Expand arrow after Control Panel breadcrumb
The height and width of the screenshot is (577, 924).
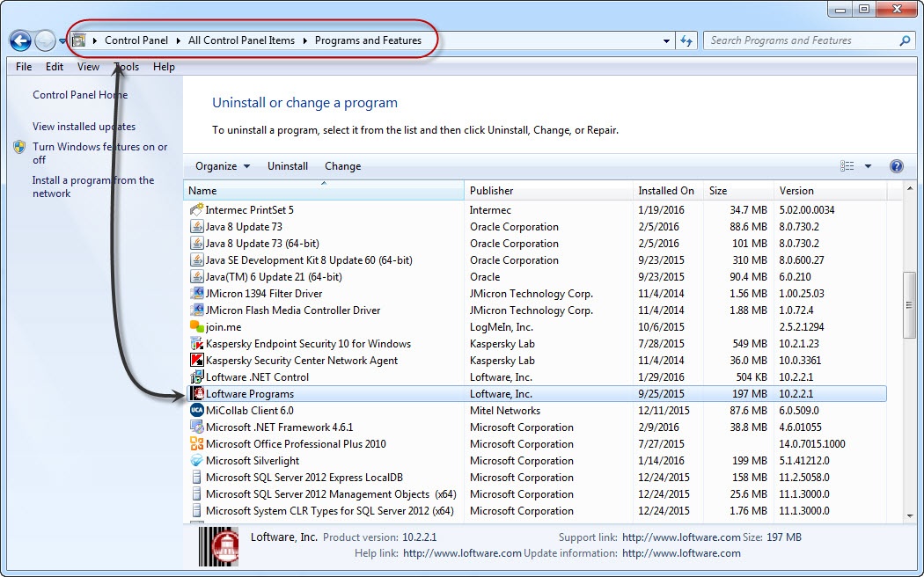coord(179,40)
